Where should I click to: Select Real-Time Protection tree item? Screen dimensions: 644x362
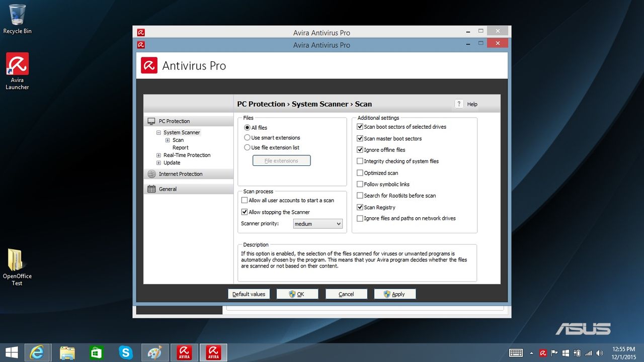(187, 155)
